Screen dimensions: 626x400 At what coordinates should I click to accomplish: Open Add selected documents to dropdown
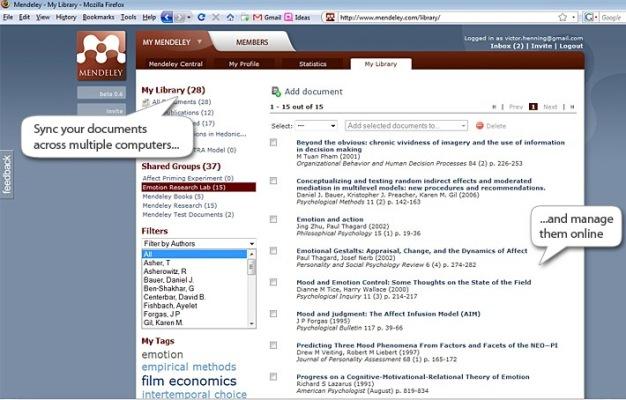point(406,126)
